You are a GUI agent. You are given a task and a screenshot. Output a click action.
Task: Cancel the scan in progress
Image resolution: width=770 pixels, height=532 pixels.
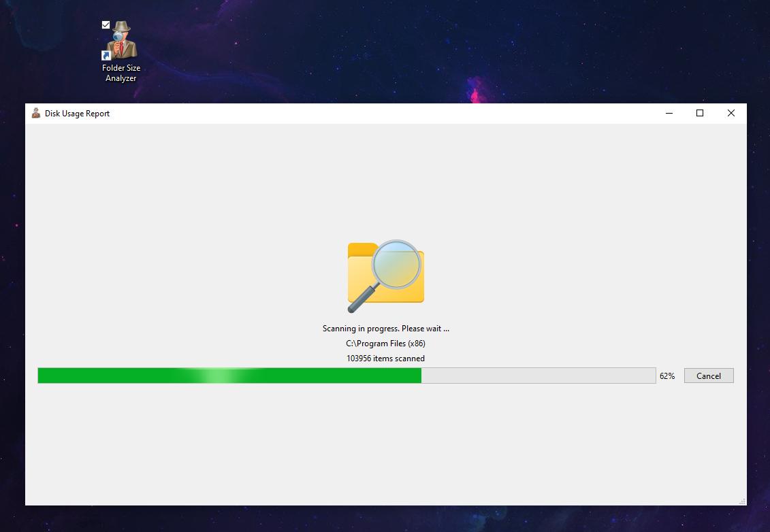[709, 376]
